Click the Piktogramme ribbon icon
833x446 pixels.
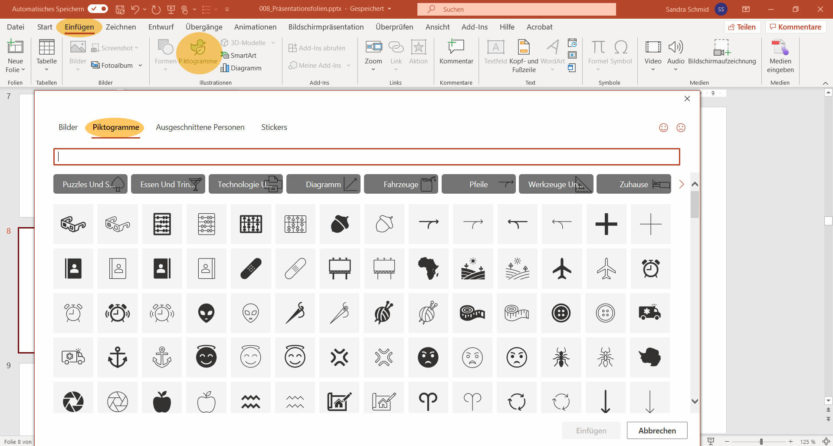click(x=198, y=53)
